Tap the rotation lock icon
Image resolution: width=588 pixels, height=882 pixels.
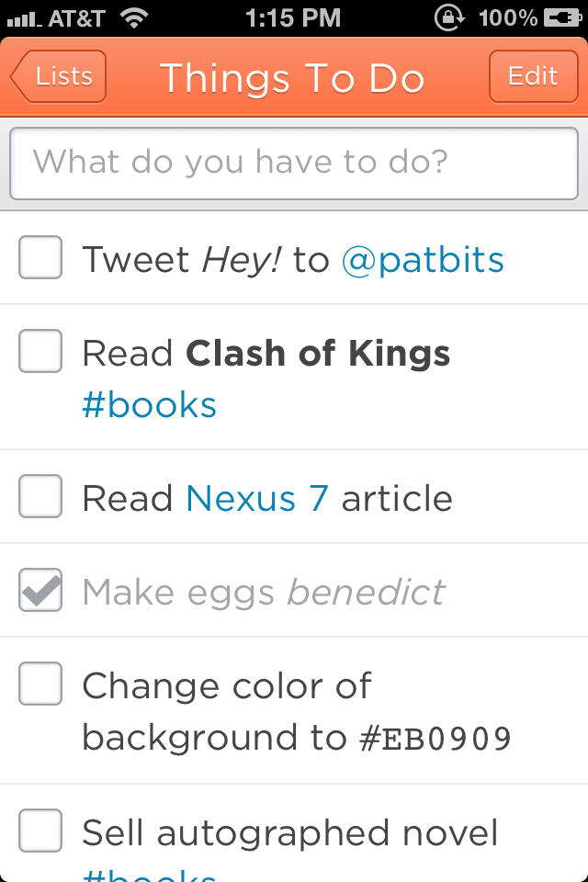click(x=449, y=18)
